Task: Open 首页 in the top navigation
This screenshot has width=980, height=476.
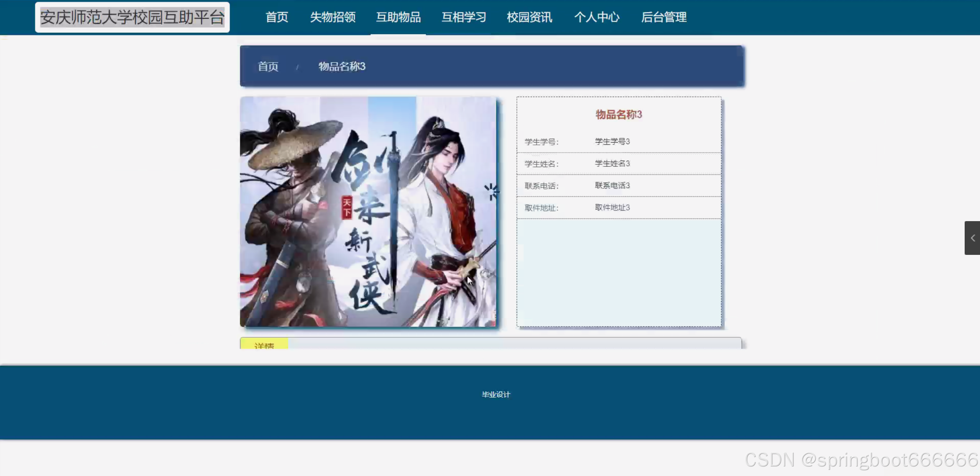Action: coord(276,17)
